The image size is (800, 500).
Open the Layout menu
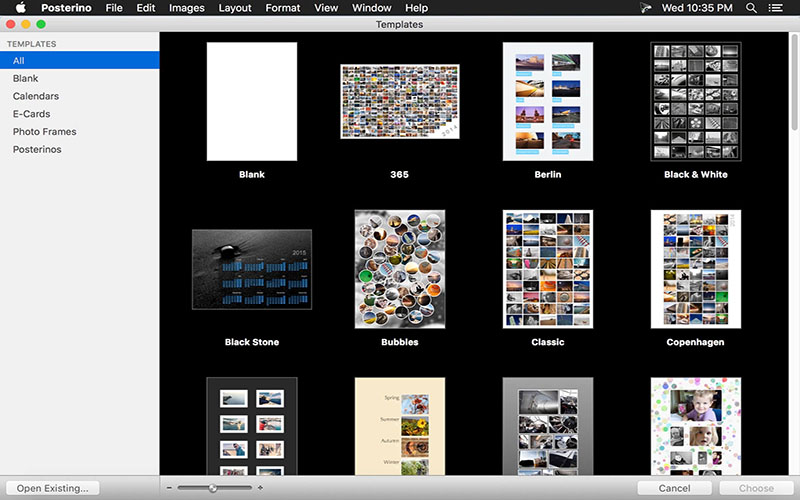coord(235,8)
